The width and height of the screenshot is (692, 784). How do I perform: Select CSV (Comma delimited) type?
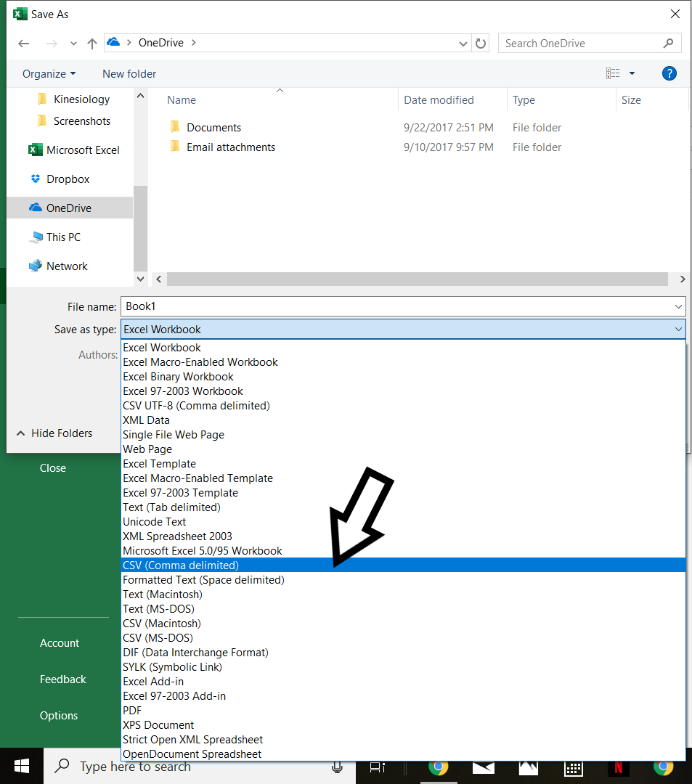point(403,565)
